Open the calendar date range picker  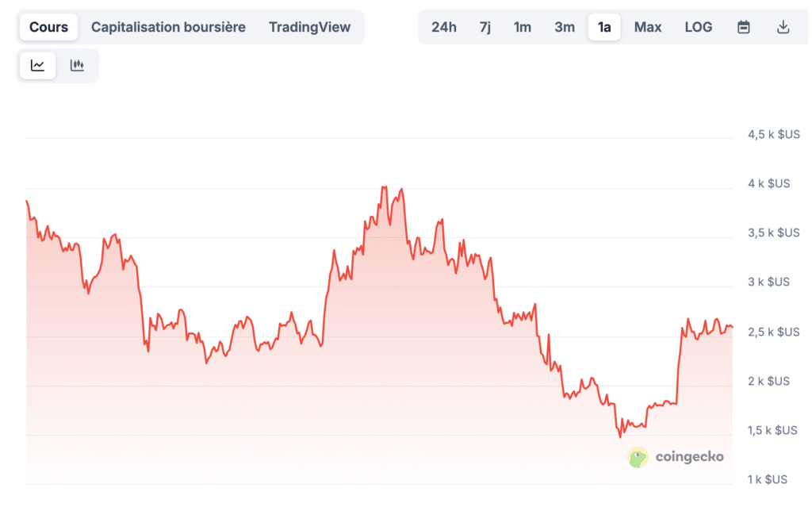744,27
